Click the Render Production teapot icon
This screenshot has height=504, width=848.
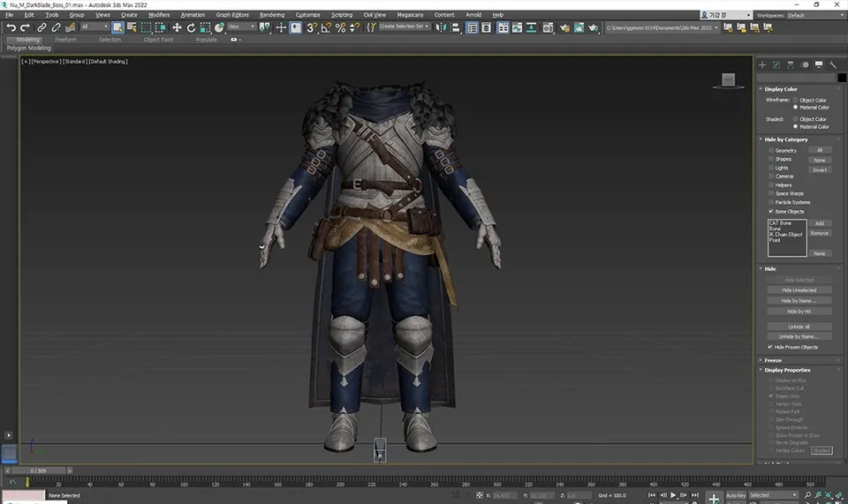[x=594, y=27]
